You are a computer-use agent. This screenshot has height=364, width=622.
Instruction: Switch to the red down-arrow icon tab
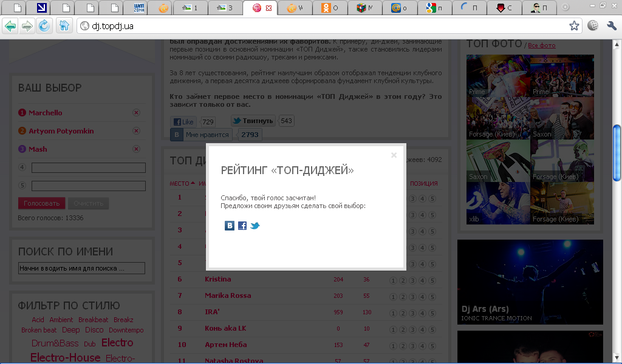[x=505, y=7]
